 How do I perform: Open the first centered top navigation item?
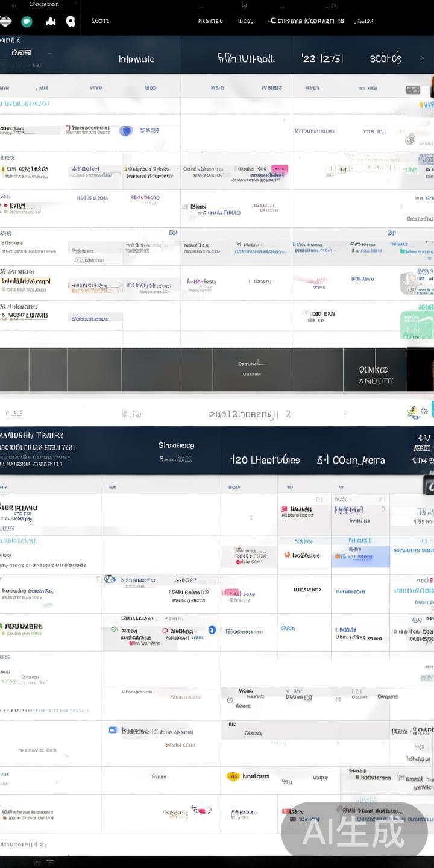tap(210, 20)
